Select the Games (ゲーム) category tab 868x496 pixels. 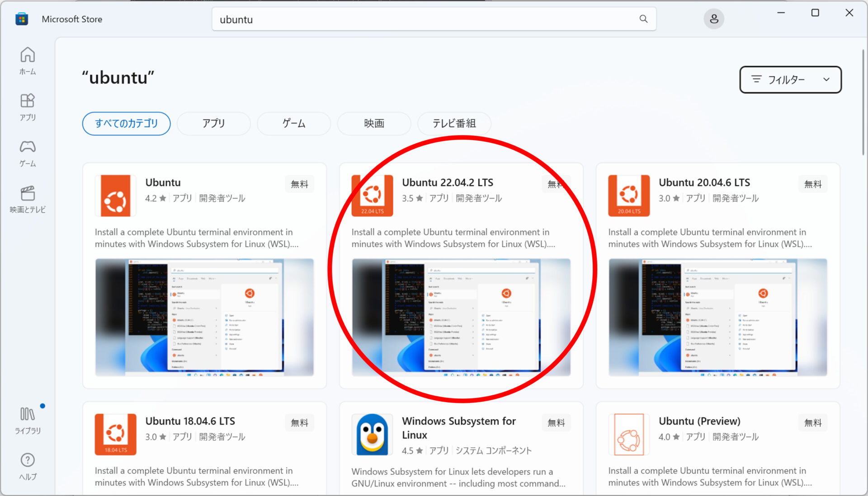(x=294, y=123)
